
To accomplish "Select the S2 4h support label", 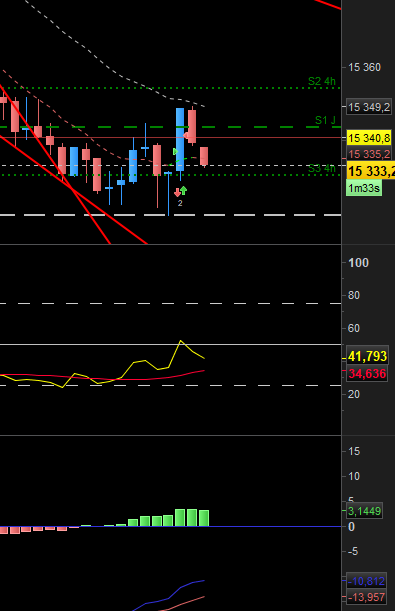I will point(321,81).
